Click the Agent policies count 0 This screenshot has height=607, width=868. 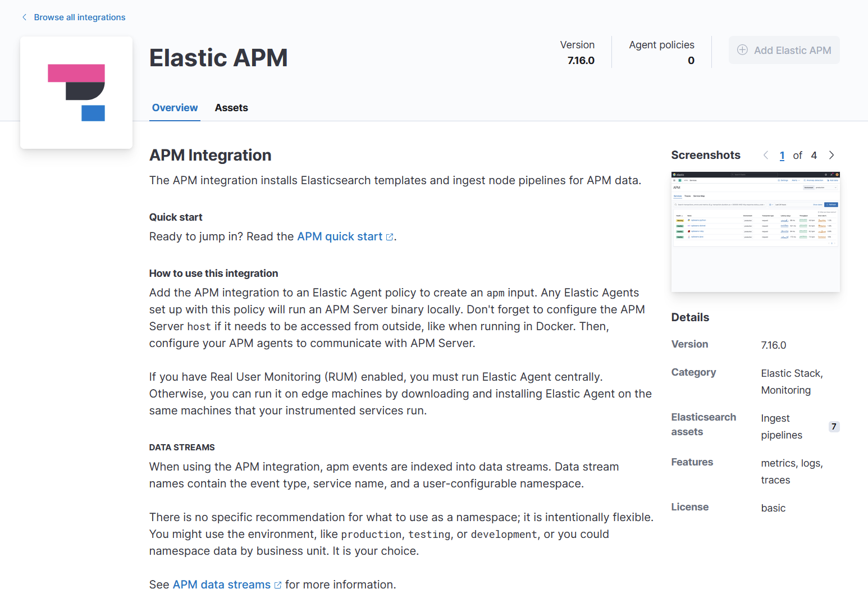[x=691, y=61]
